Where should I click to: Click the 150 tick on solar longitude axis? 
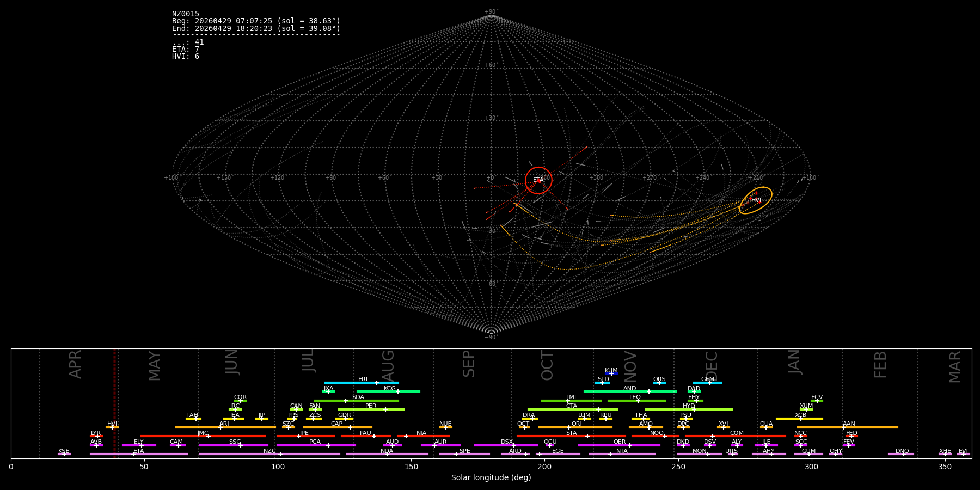tap(411, 467)
